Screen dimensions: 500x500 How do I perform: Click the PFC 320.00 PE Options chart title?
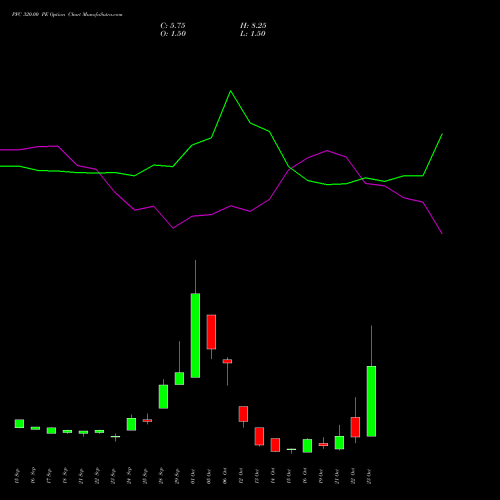pos(67,15)
